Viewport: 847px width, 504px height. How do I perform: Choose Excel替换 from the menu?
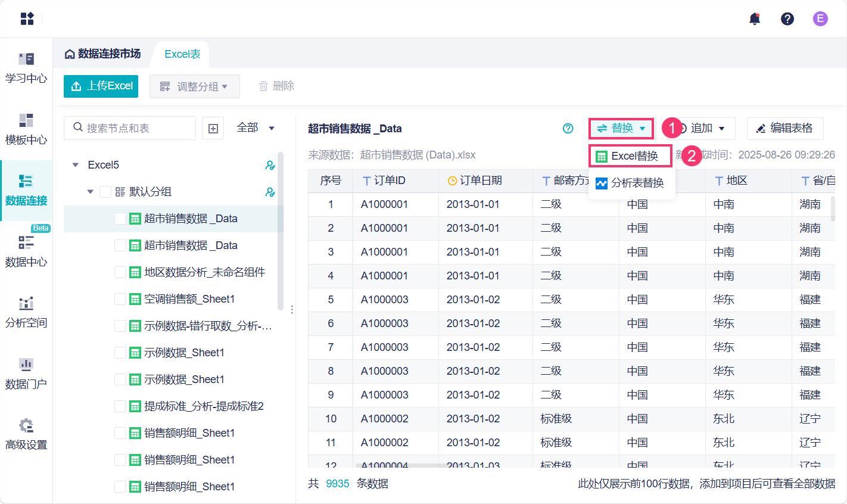pyautogui.click(x=630, y=156)
